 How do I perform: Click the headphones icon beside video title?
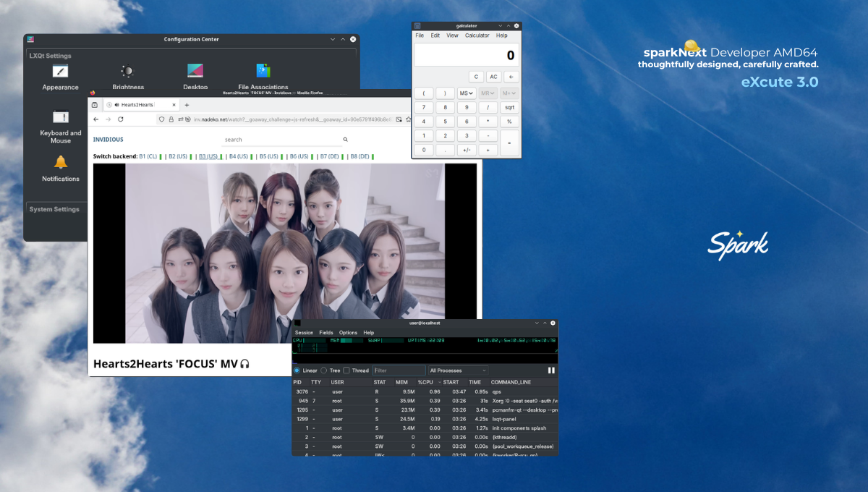pyautogui.click(x=244, y=363)
